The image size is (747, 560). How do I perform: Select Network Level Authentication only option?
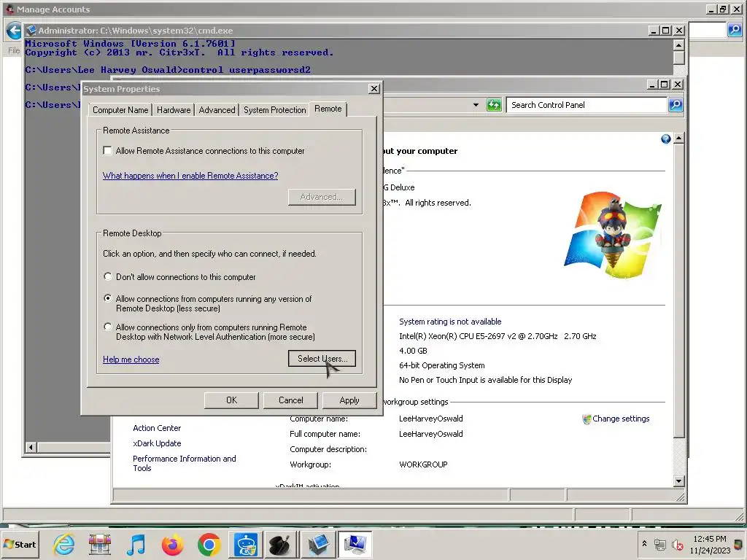click(x=108, y=327)
